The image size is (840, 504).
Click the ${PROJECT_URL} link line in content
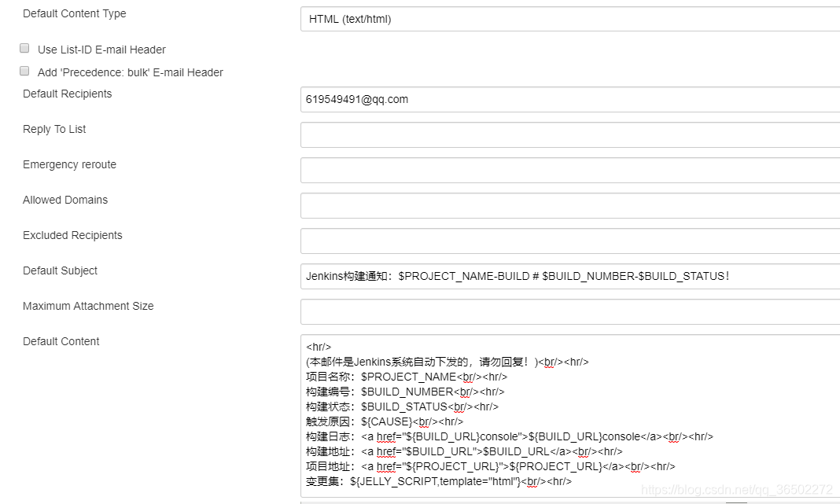pyautogui.click(x=491, y=467)
